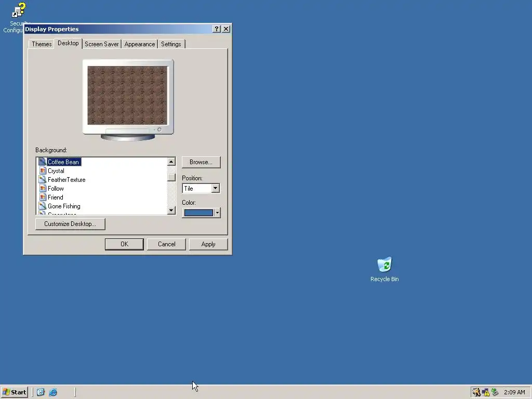
Task: Click the Crystal image file icon
Action: pyautogui.click(x=43, y=170)
